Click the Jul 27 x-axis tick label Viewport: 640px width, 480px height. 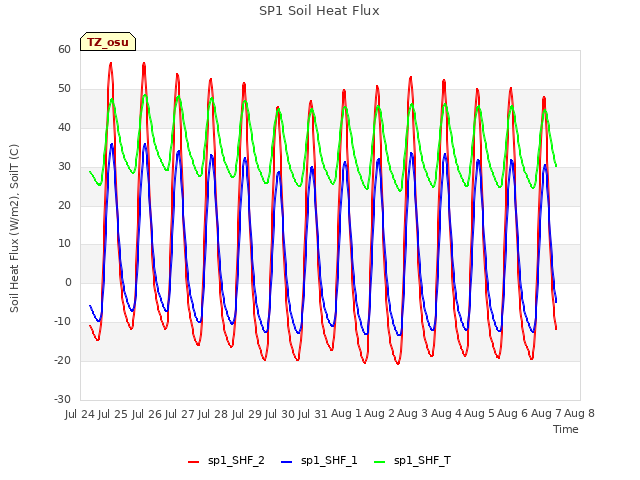180,414
